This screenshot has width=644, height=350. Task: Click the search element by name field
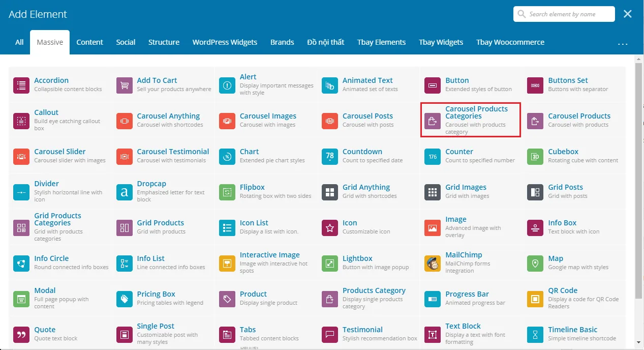[564, 14]
